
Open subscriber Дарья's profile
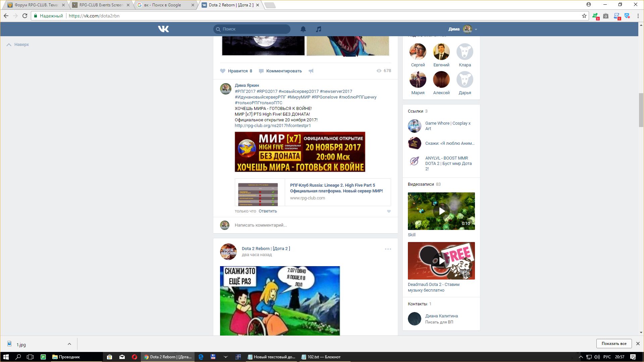point(465,80)
